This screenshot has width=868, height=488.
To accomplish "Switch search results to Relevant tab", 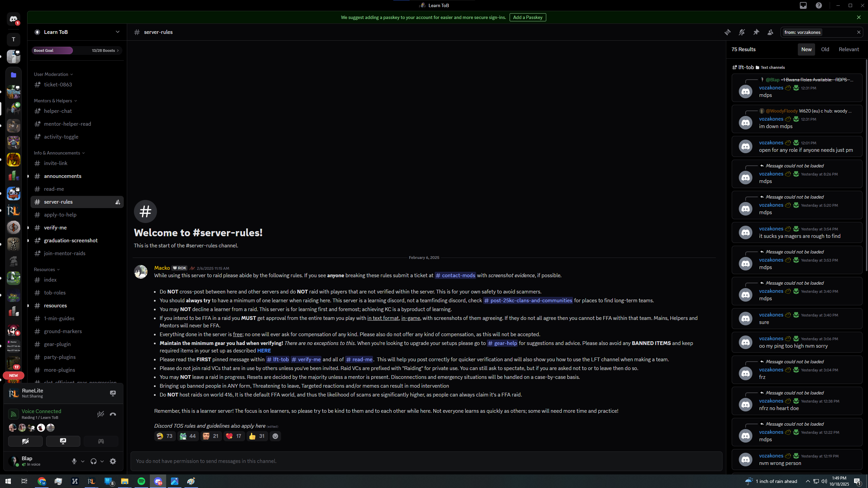I will pos(849,49).
